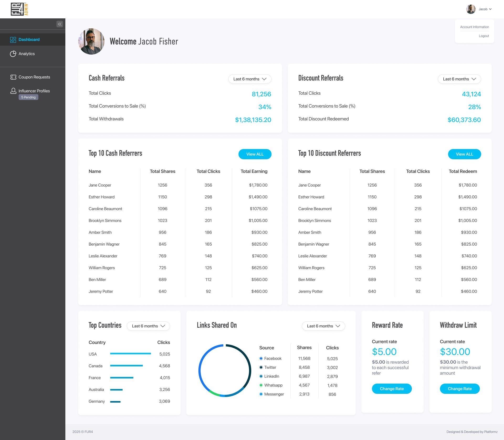
Task: Expand the Links Shared On period dropdown
Action: (323, 326)
